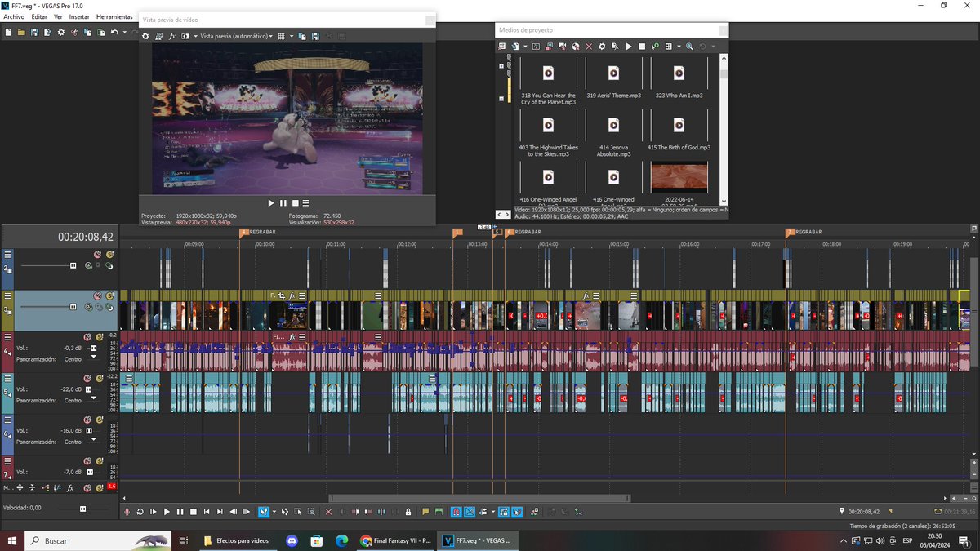Open project properties gear in main toolbar
Image resolution: width=980 pixels, height=551 pixels.
pos(61,32)
